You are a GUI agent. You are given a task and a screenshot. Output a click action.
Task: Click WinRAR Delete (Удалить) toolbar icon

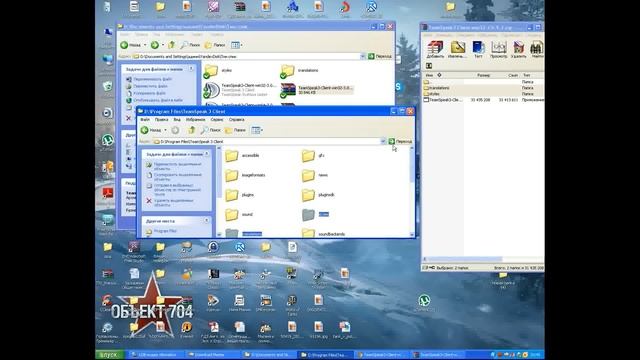[518, 49]
